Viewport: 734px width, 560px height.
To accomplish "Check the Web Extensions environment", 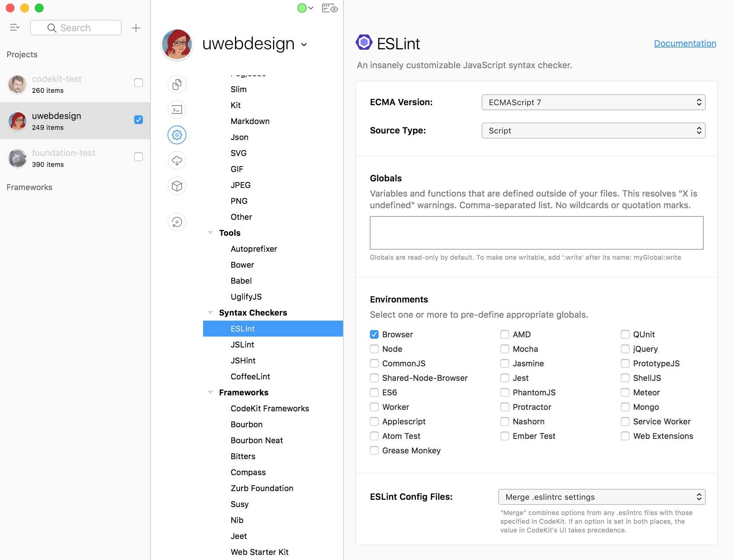I will [x=625, y=436].
